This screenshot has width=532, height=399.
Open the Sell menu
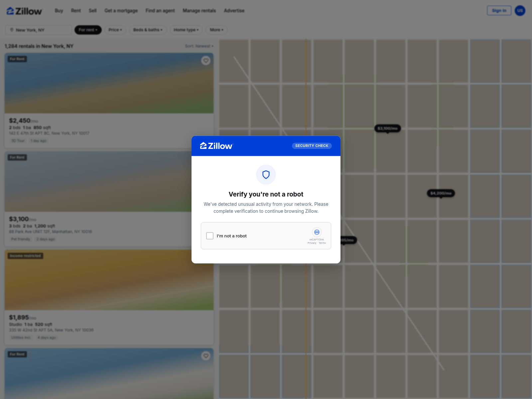(93, 11)
